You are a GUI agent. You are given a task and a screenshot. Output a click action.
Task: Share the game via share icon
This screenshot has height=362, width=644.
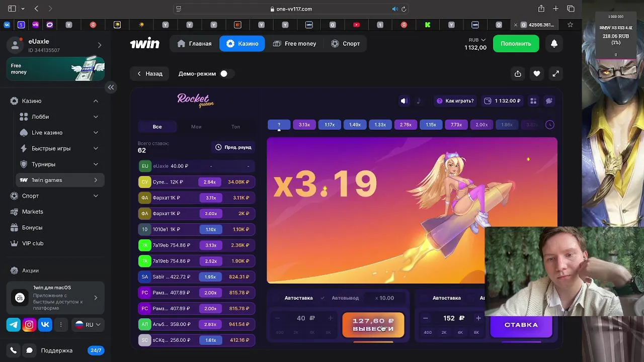click(518, 73)
